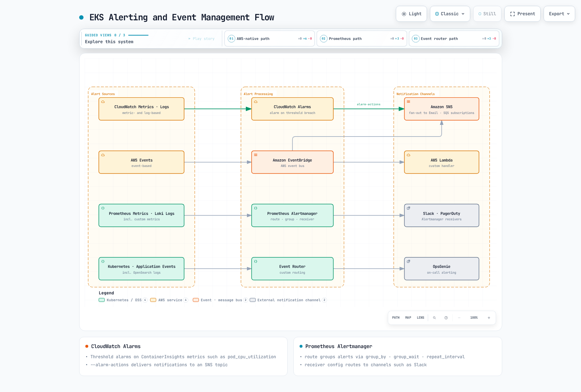This screenshot has width=581, height=392.
Task: Click the bus icon on Amazon EventBridge node
Action: [x=256, y=155]
